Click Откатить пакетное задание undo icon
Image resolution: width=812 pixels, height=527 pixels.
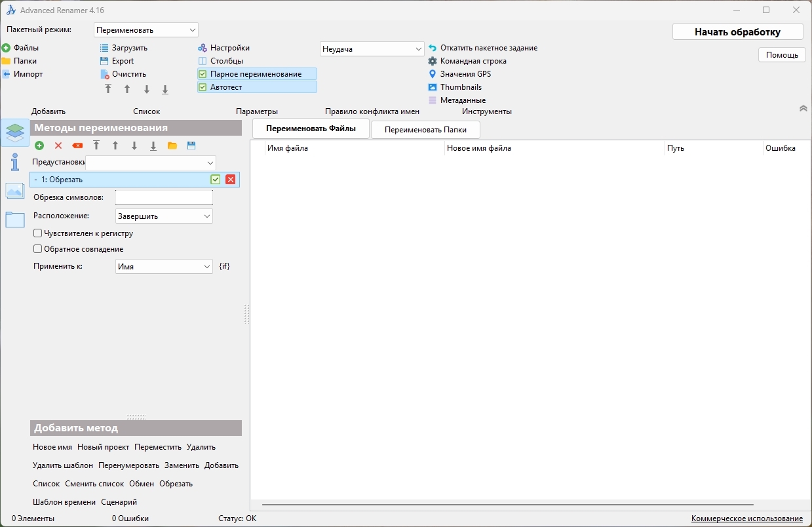[433, 48]
